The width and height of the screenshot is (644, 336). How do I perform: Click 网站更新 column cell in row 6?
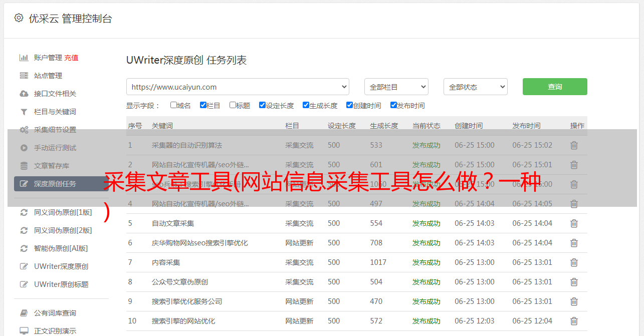point(300,243)
